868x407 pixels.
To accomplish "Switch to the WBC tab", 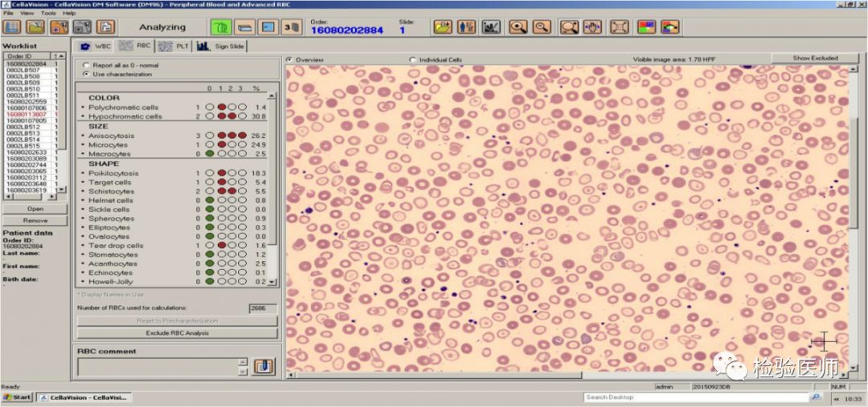I will (94, 46).
